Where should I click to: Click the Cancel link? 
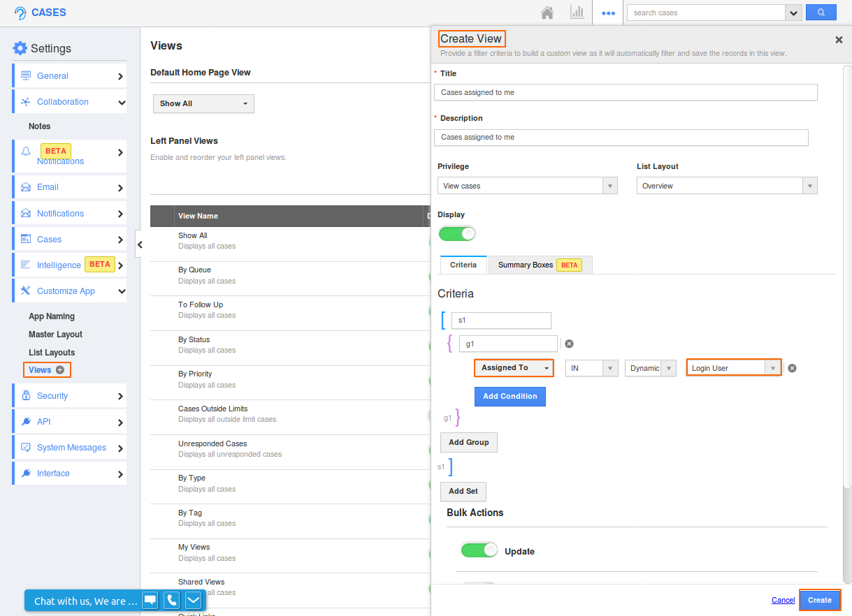coord(783,599)
